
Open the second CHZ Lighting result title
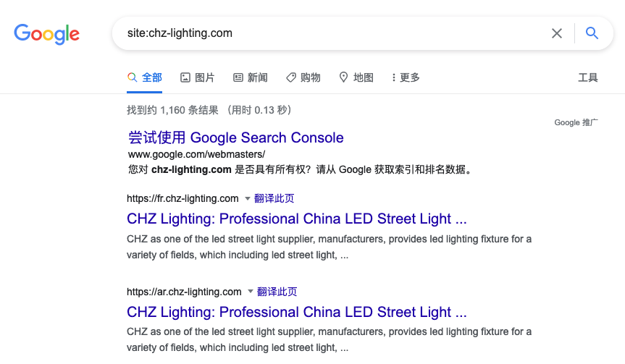296,312
